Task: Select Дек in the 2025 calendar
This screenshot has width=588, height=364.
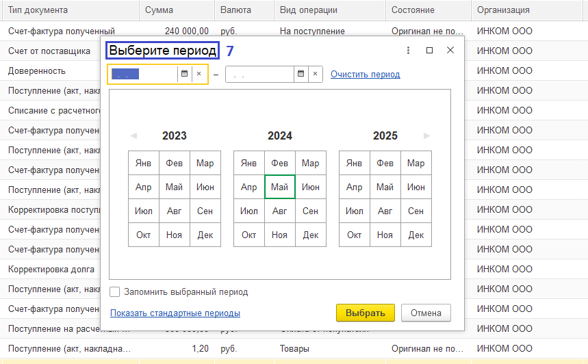Action: 416,235
